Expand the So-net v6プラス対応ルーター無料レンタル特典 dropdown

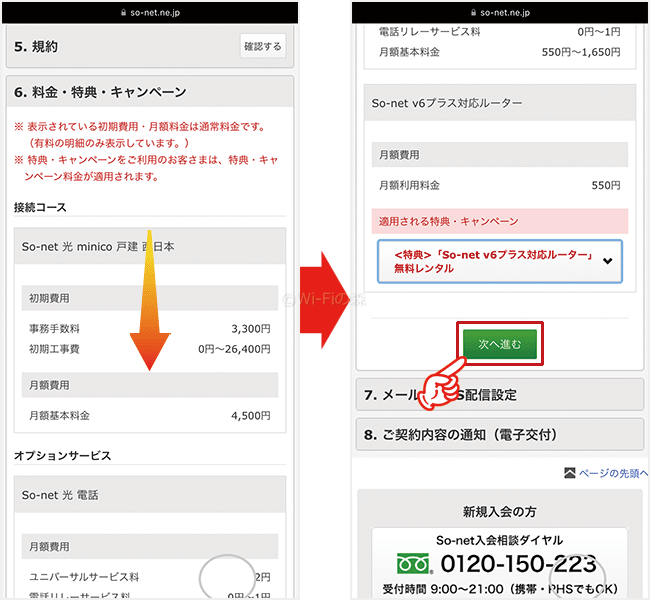[x=500, y=261]
